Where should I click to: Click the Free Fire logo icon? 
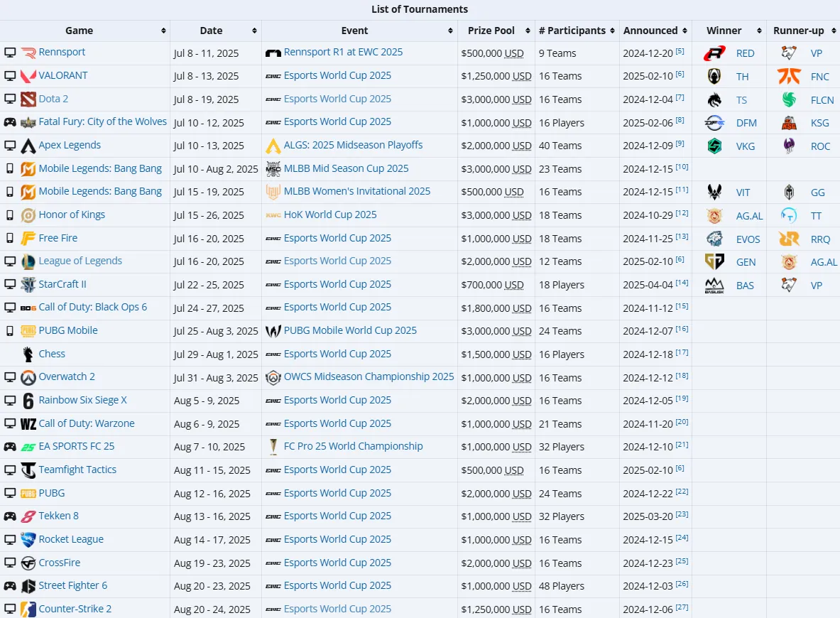coord(28,238)
